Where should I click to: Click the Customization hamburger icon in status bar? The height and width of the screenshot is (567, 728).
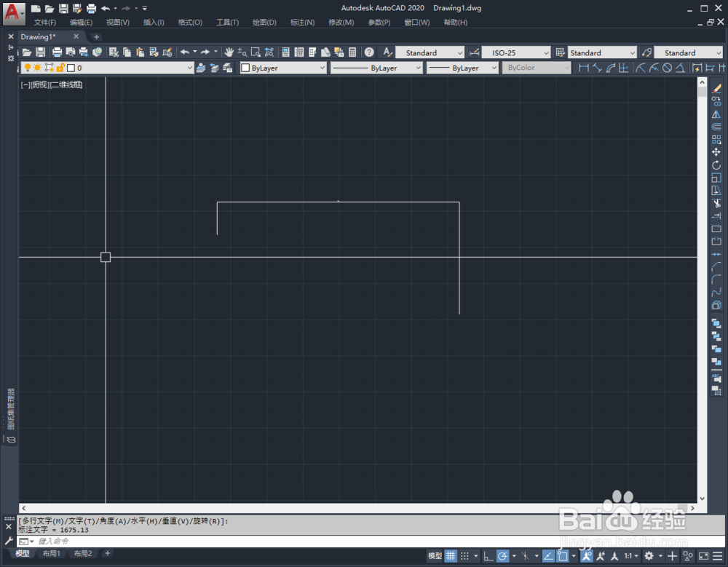[x=718, y=556]
